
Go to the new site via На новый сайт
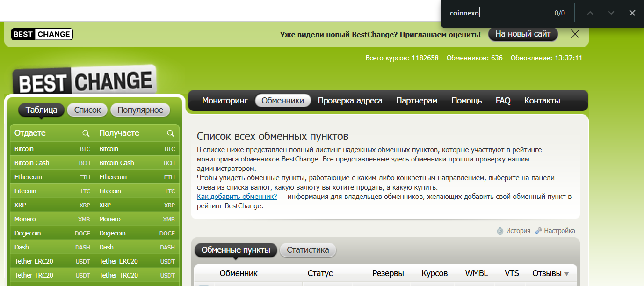coord(523,34)
